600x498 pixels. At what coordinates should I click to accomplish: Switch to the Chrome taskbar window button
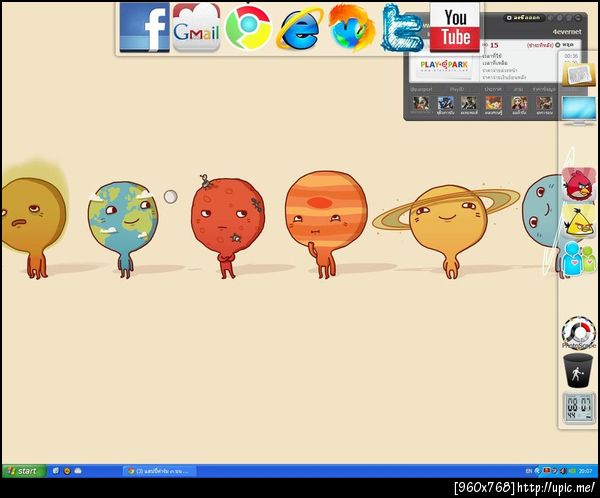point(160,471)
